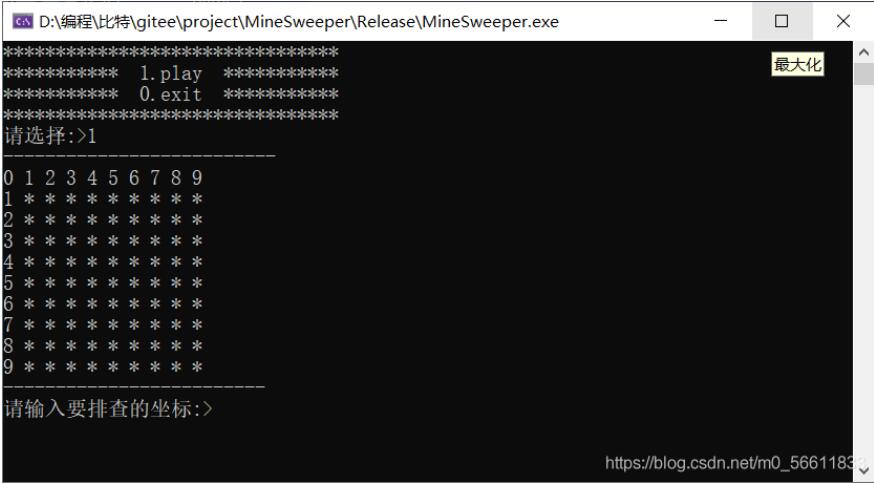Click the asterisk cell at row 5, column 5
This screenshot has width=874, height=483.
point(113,283)
